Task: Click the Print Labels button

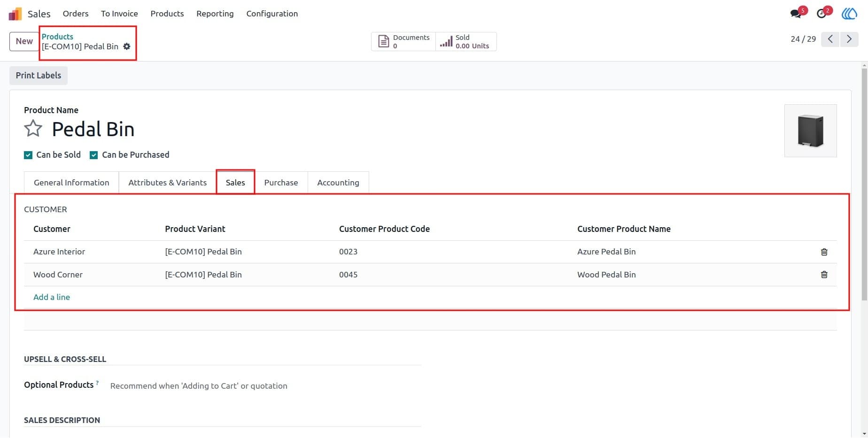Action: [x=39, y=76]
